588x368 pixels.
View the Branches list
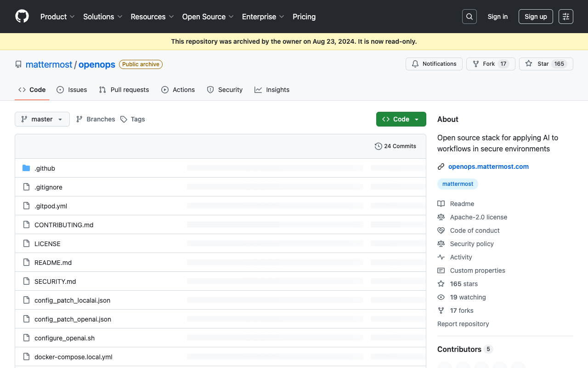pos(96,119)
